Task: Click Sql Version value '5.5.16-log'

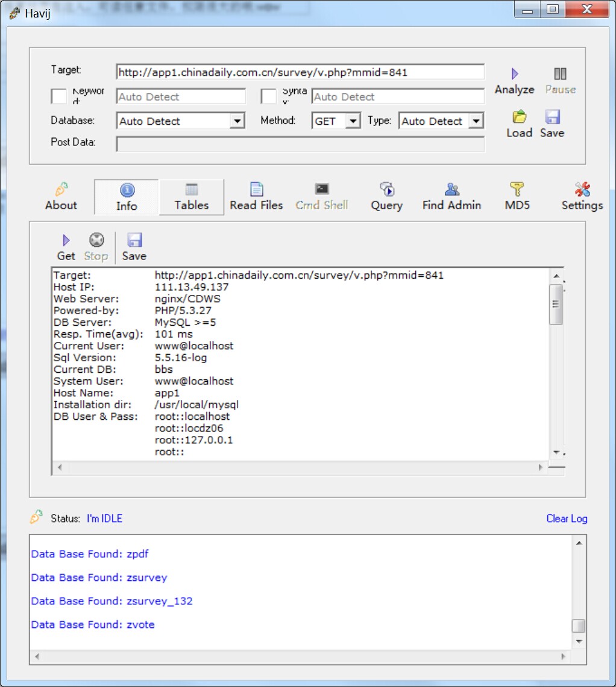Action: tap(181, 358)
